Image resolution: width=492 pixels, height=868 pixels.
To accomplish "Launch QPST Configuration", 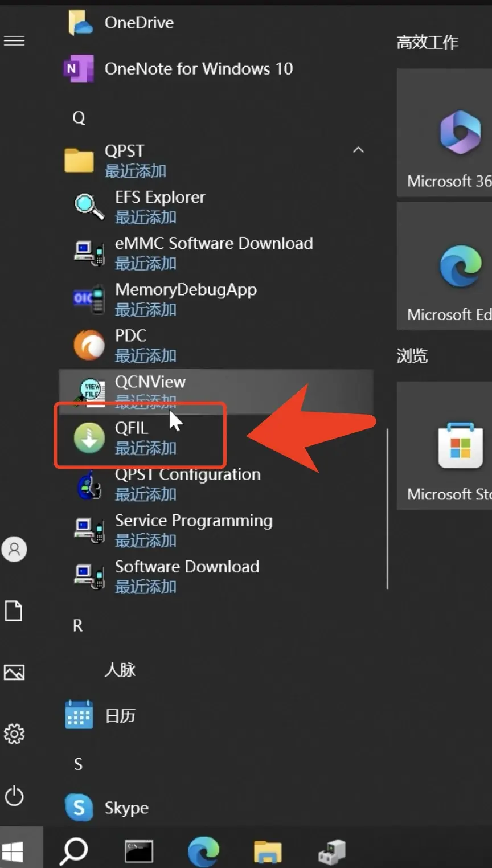I will tap(187, 484).
